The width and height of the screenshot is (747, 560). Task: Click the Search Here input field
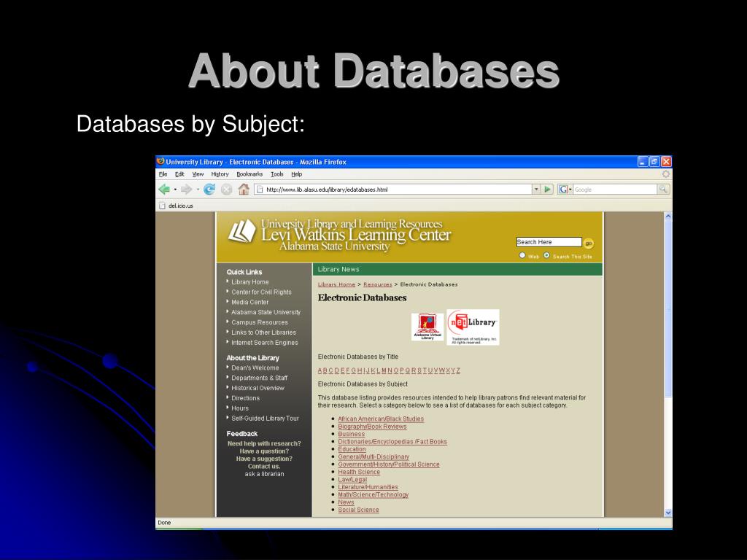[x=549, y=242]
